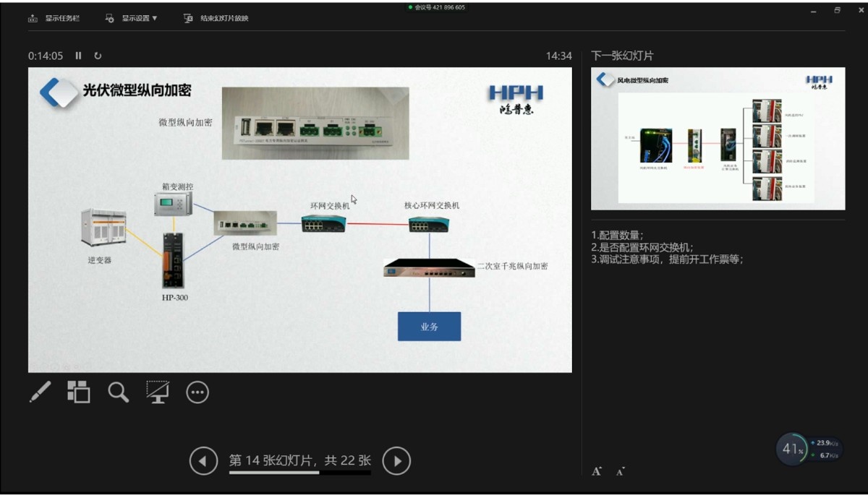The height and width of the screenshot is (495, 868).
Task: Click the current slide main view
Action: [x=299, y=220]
